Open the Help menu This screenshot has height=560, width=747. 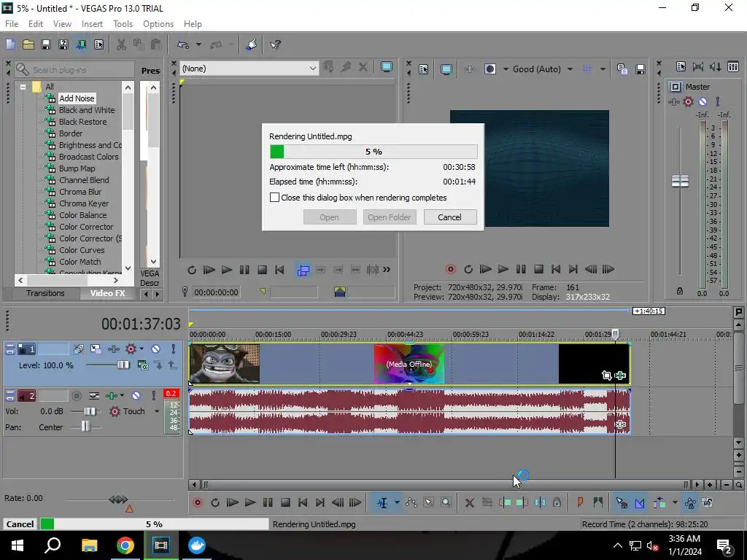(193, 24)
